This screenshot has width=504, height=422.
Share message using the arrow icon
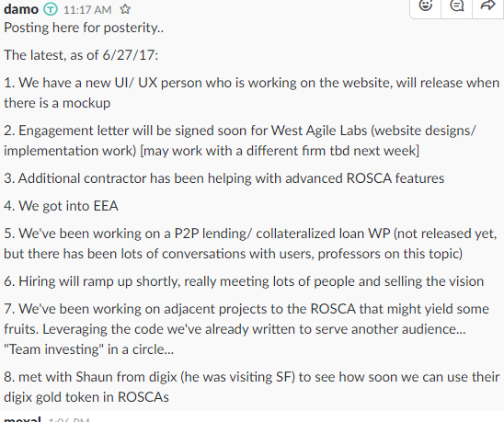click(487, 6)
